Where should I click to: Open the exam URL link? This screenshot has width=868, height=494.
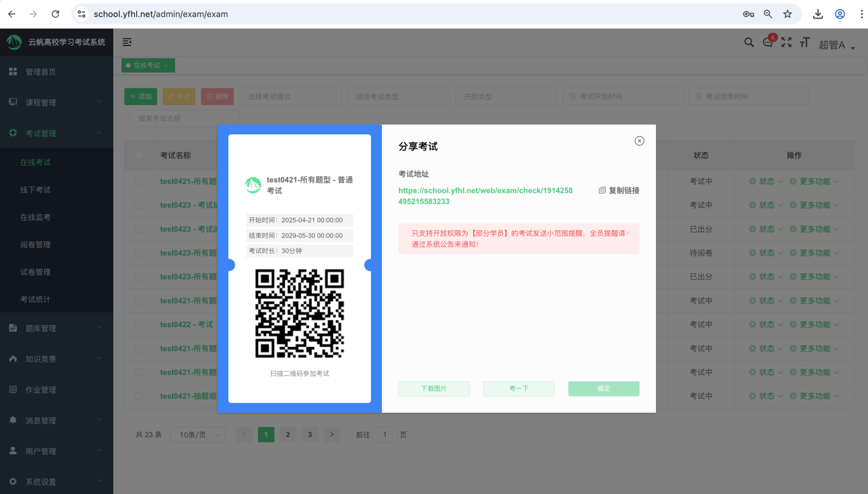(485, 196)
